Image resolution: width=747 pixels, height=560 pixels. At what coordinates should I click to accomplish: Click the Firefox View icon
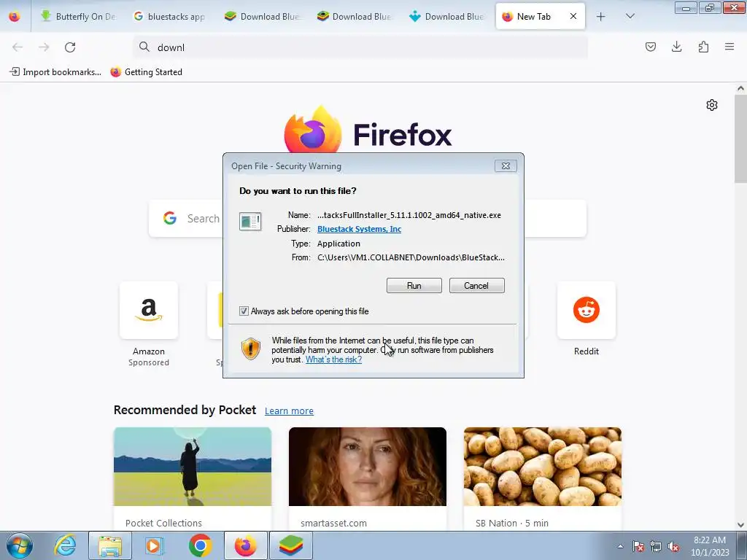coord(15,17)
